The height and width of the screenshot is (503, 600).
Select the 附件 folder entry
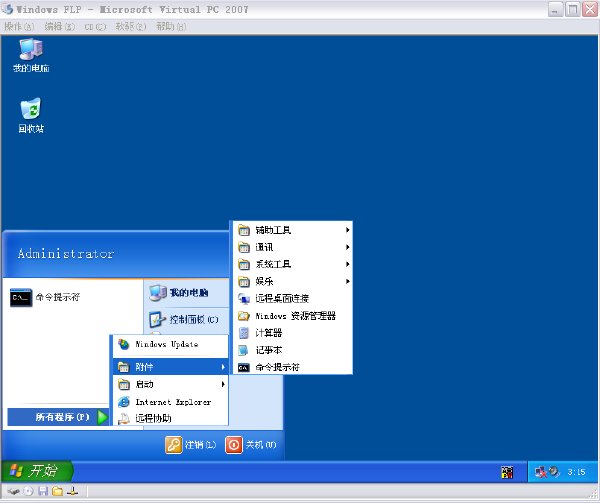tap(171, 367)
